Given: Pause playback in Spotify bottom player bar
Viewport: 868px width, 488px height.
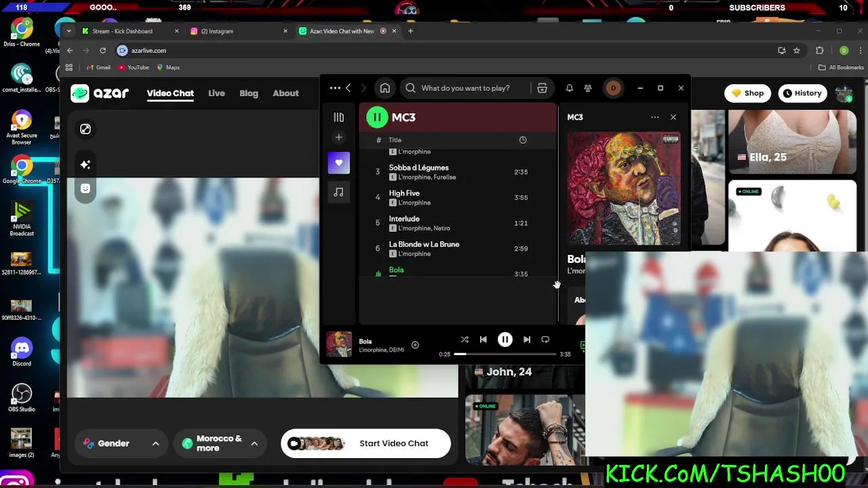Looking at the screenshot, I should 505,340.
